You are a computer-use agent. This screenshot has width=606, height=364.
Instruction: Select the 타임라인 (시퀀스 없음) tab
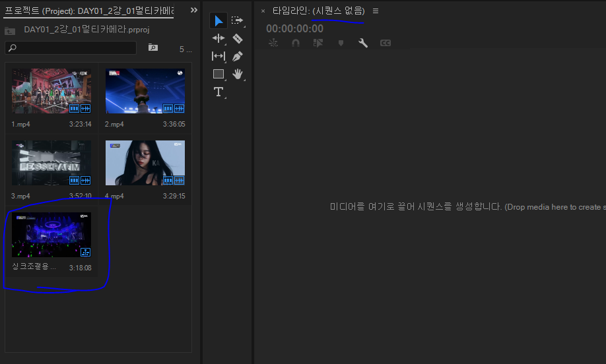pos(318,11)
